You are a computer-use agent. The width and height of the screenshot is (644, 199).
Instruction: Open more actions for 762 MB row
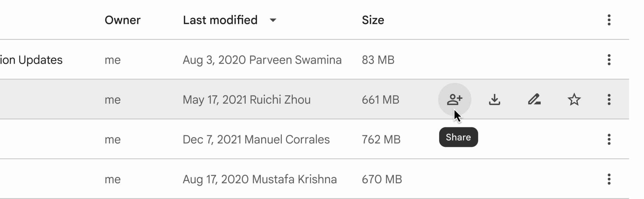[x=609, y=139]
